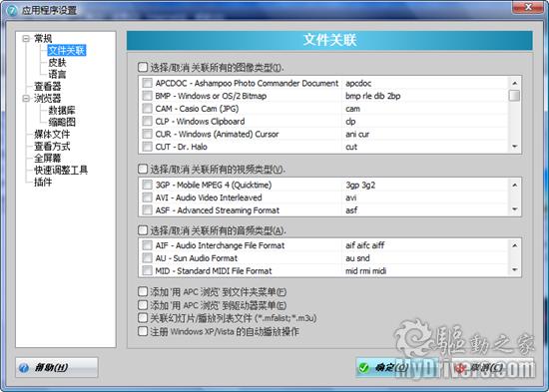The width and height of the screenshot is (549, 392).
Task: Click video types list scroll down arrow
Action: point(514,209)
